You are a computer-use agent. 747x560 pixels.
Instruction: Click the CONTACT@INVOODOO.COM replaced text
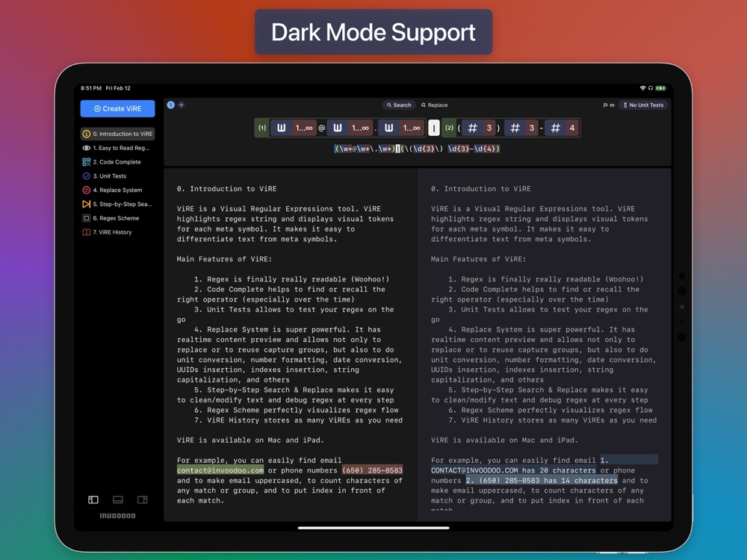474,470
